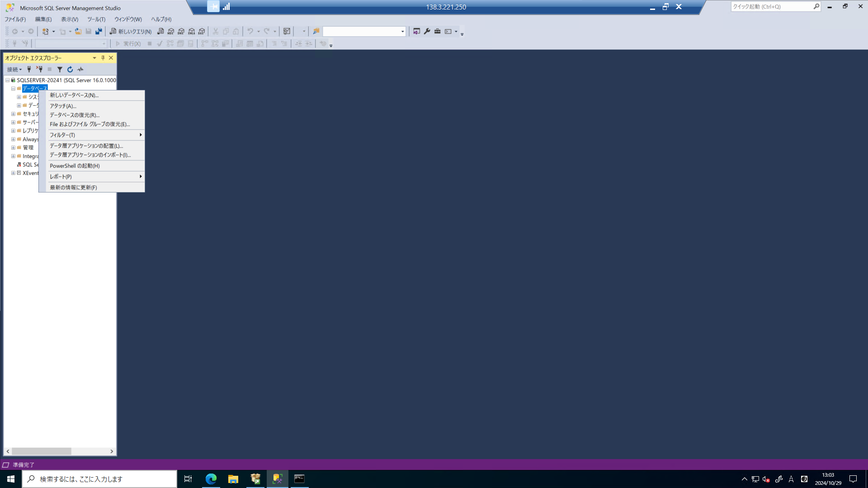Run the query with the 実行 button

pyautogui.click(x=128, y=43)
